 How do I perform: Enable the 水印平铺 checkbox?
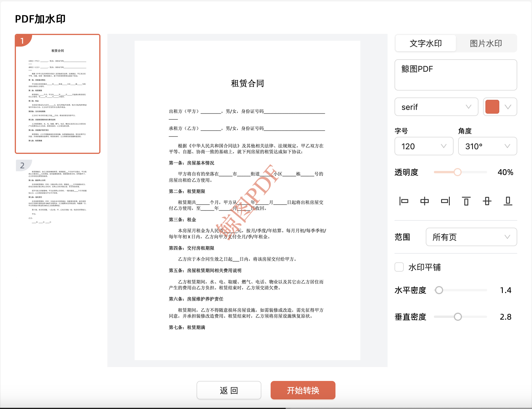click(399, 267)
